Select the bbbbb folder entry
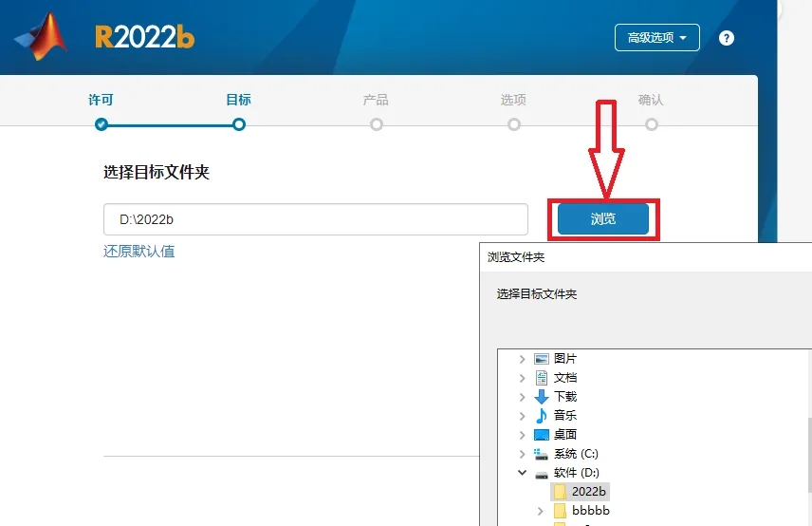The image size is (812, 526). [x=591, y=511]
